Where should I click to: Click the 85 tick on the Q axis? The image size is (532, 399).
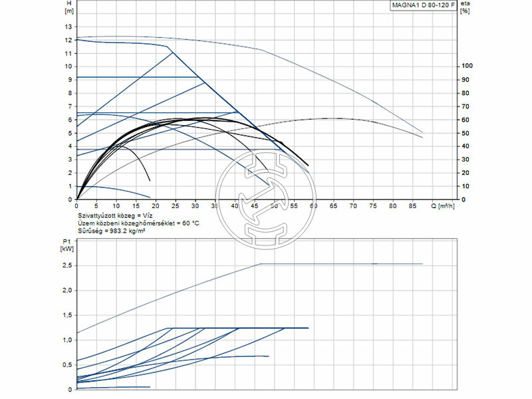coord(412,205)
